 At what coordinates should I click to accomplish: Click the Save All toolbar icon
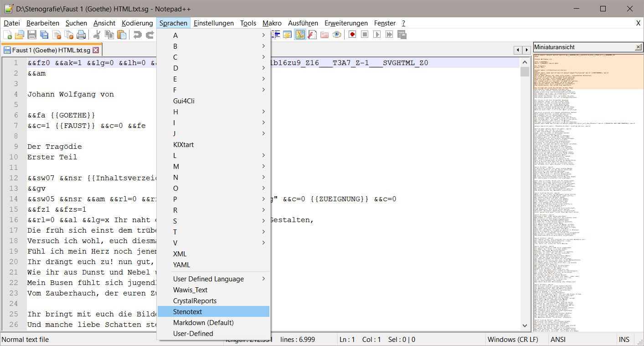[44, 35]
